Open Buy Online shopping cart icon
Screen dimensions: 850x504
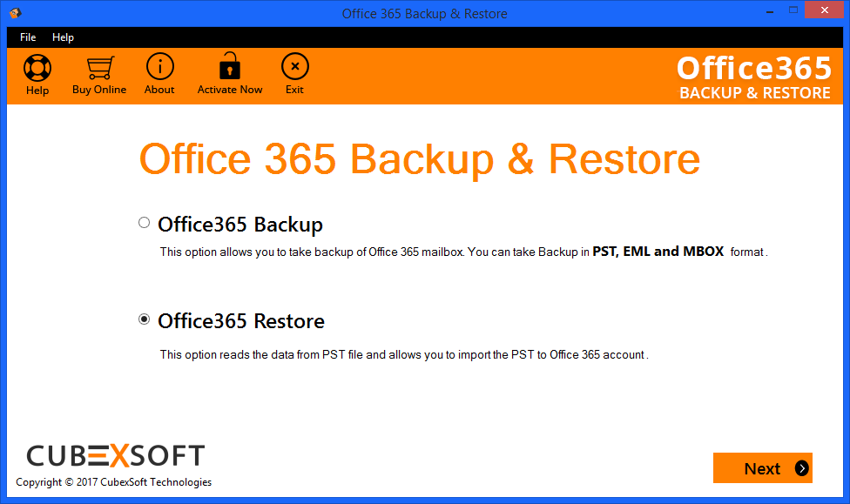click(100, 68)
